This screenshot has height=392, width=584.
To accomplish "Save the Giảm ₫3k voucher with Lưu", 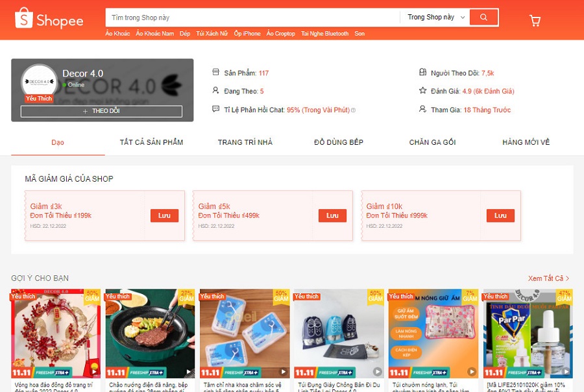I will 164,215.
